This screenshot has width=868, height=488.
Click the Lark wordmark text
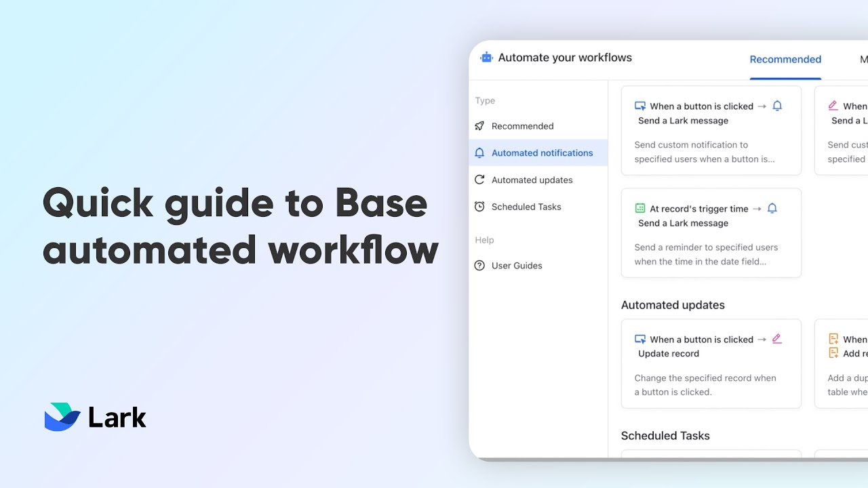(117, 418)
